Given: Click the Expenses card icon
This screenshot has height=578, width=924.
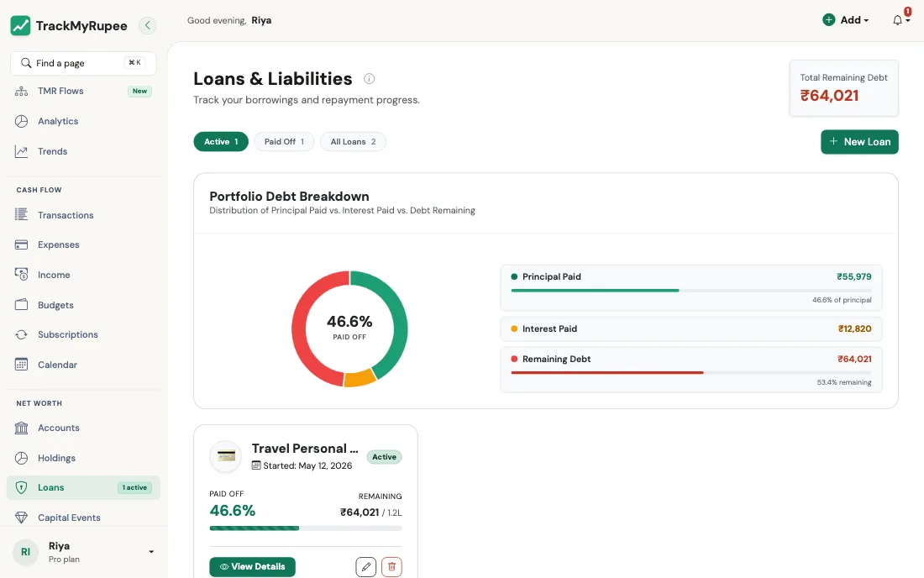Looking at the screenshot, I should click(x=21, y=244).
